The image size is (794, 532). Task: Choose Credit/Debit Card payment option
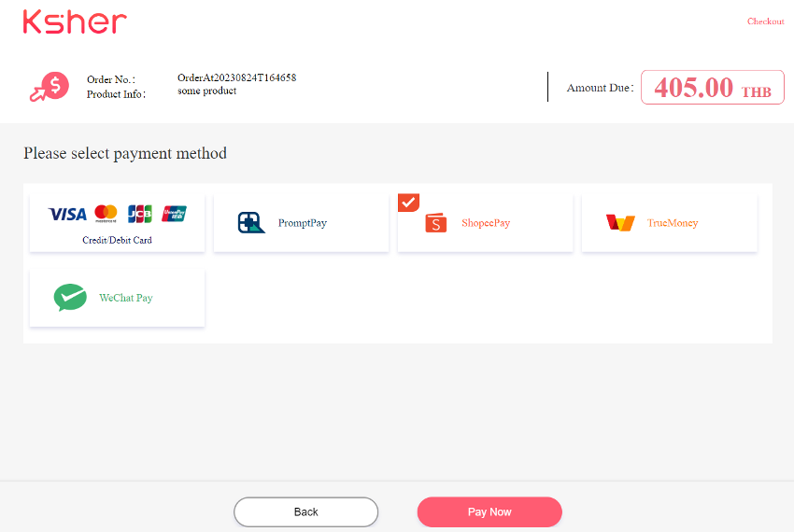tap(117, 223)
